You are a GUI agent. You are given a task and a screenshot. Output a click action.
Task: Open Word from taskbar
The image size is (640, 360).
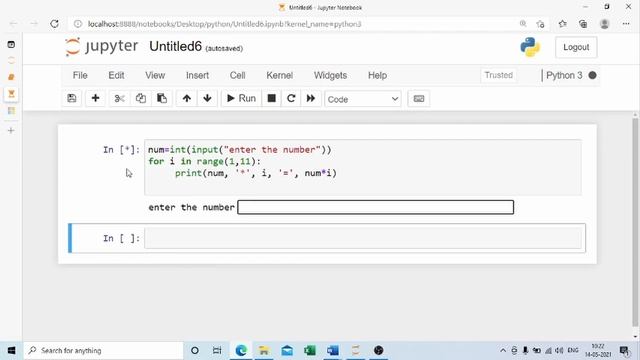point(333,350)
